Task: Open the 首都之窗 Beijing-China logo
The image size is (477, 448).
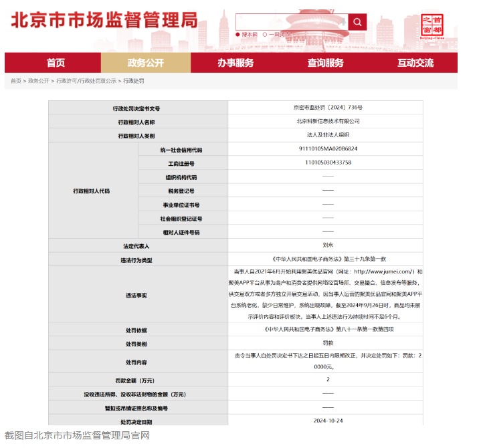Action: 432,27
